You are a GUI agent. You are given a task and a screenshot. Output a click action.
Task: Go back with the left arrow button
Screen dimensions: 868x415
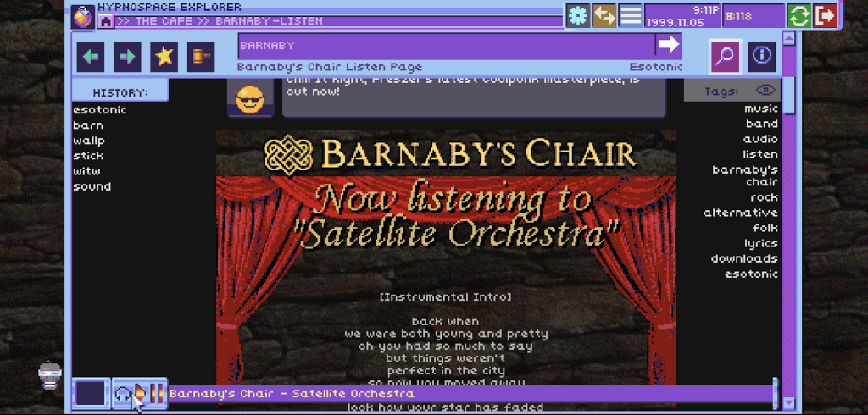coord(91,57)
